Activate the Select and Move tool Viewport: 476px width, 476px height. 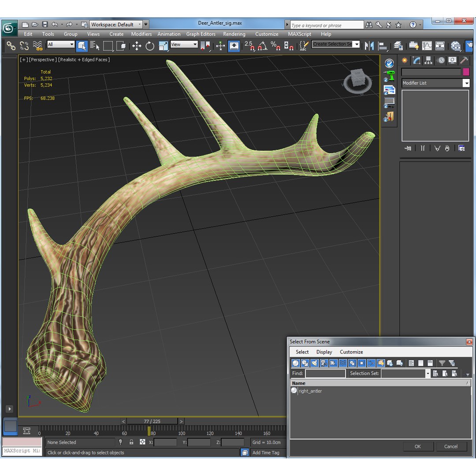(x=137, y=46)
